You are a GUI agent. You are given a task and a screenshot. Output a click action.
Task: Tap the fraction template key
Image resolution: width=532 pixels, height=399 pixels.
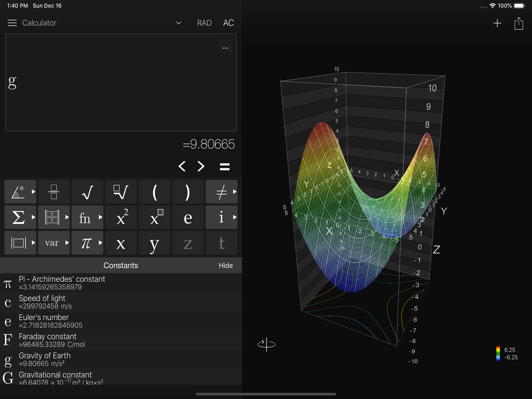click(x=54, y=192)
